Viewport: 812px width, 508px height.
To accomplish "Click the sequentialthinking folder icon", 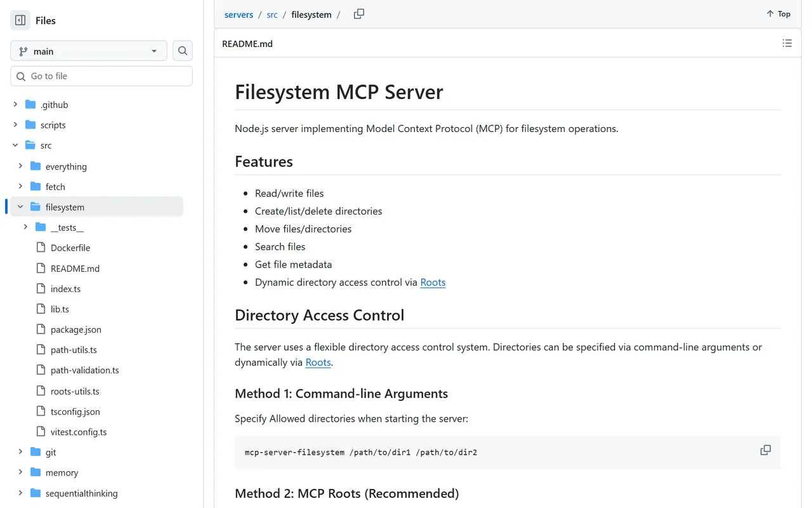I will coord(36,492).
